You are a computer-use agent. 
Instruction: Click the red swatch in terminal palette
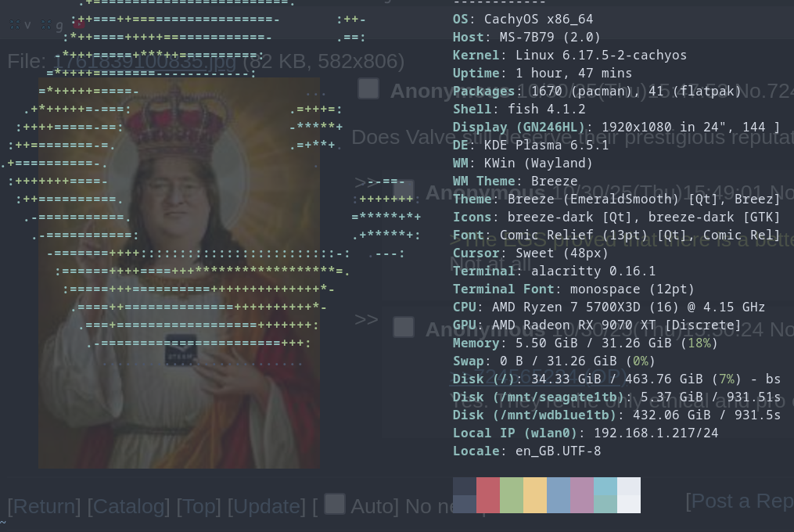click(488, 495)
